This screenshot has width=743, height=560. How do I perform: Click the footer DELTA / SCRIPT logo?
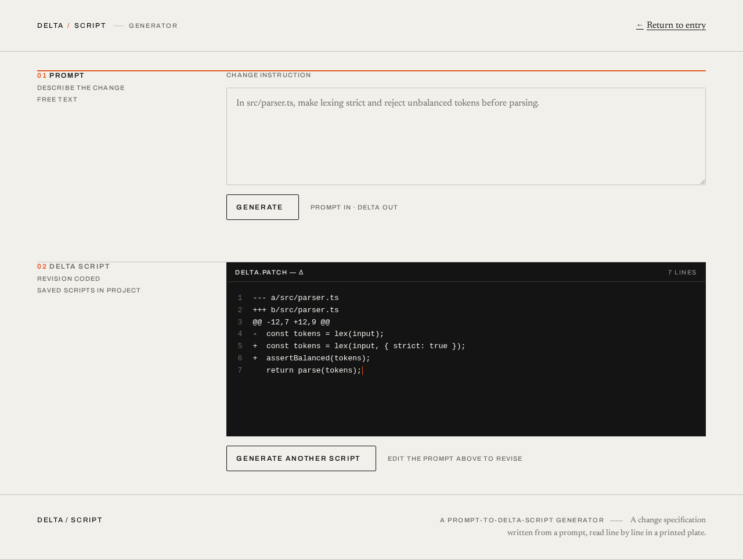[70, 520]
